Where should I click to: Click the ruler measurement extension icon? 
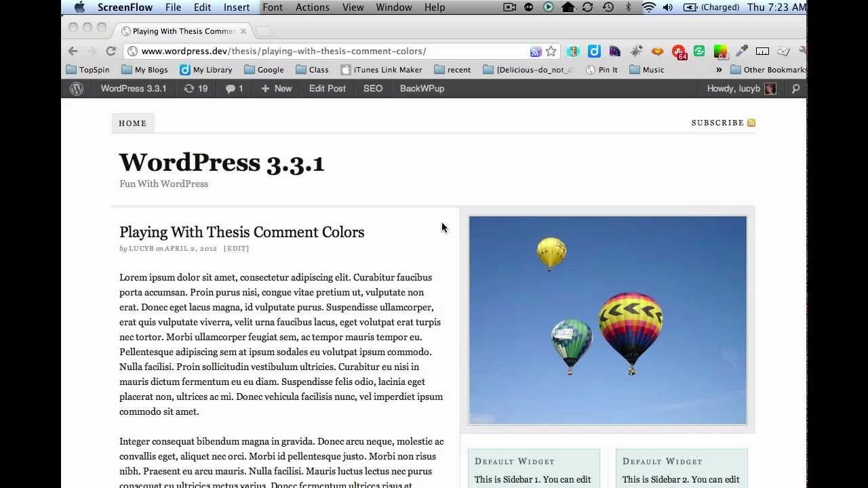(762, 51)
